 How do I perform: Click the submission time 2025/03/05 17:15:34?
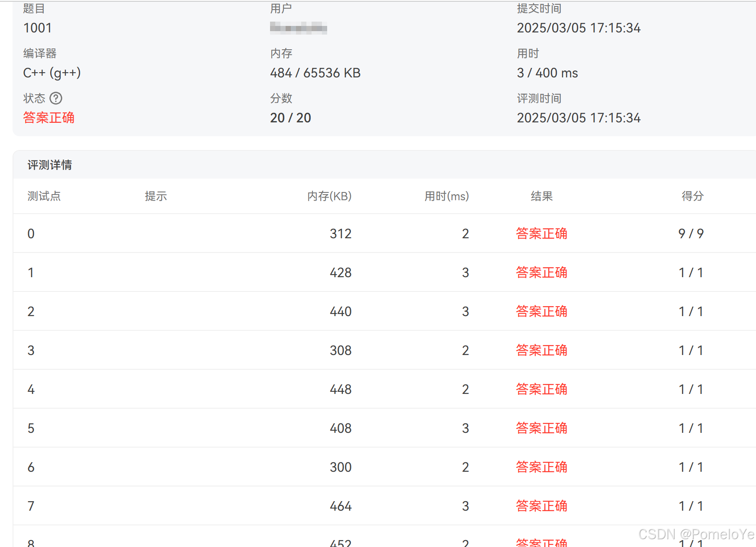pyautogui.click(x=579, y=28)
